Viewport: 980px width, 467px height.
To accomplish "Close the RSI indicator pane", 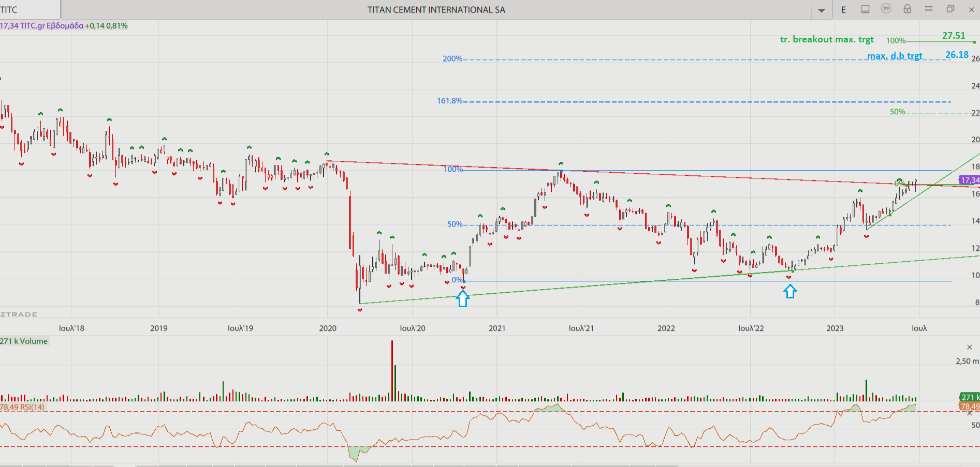I will click(970, 413).
